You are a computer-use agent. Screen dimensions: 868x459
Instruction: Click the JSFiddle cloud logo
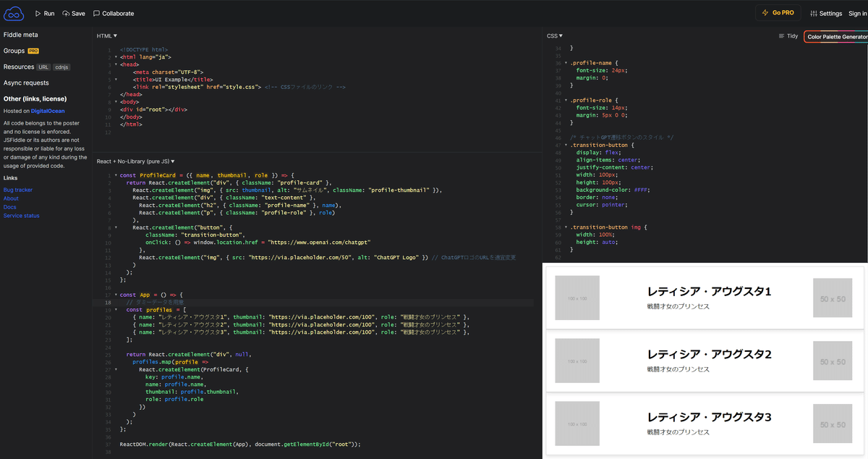(12, 12)
